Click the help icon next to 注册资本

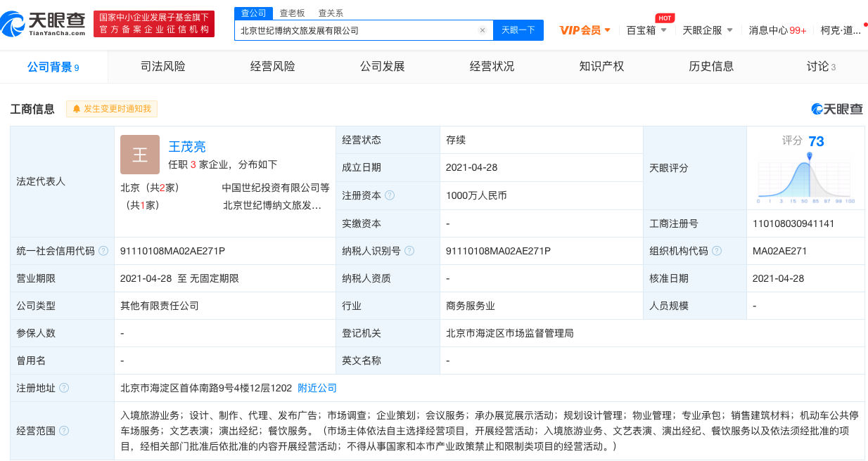pyautogui.click(x=390, y=195)
